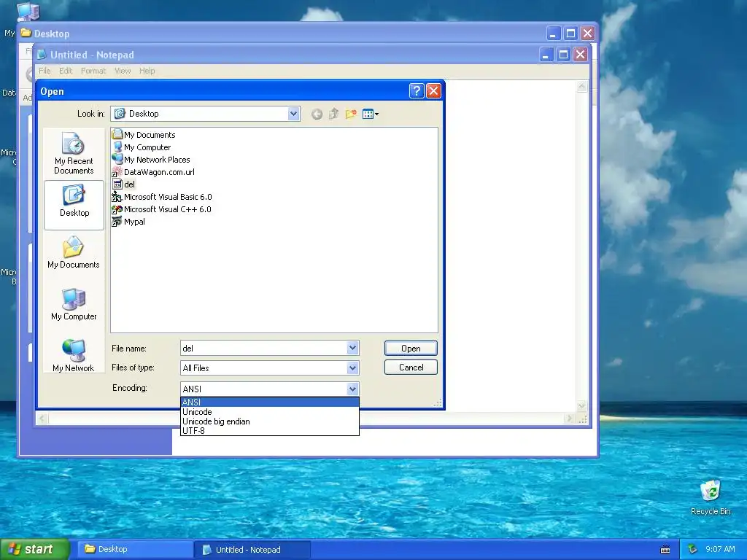
Task: Open Recycle Bin on desktop
Action: click(711, 497)
